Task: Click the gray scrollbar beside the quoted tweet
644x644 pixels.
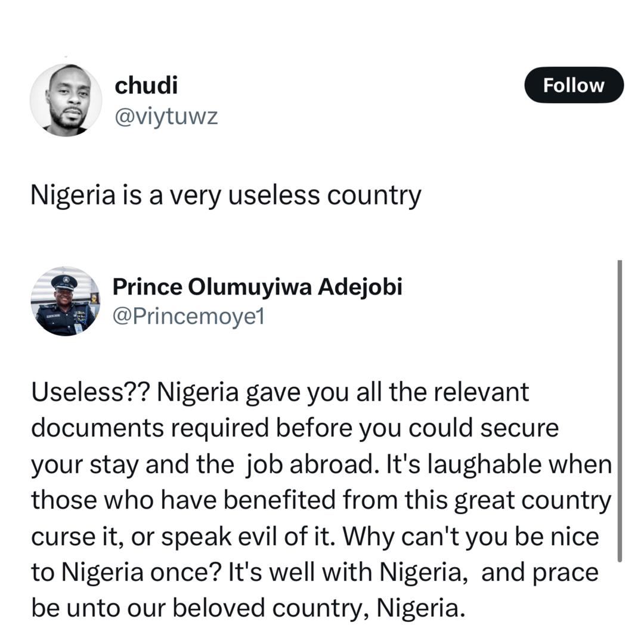Action: (620, 411)
